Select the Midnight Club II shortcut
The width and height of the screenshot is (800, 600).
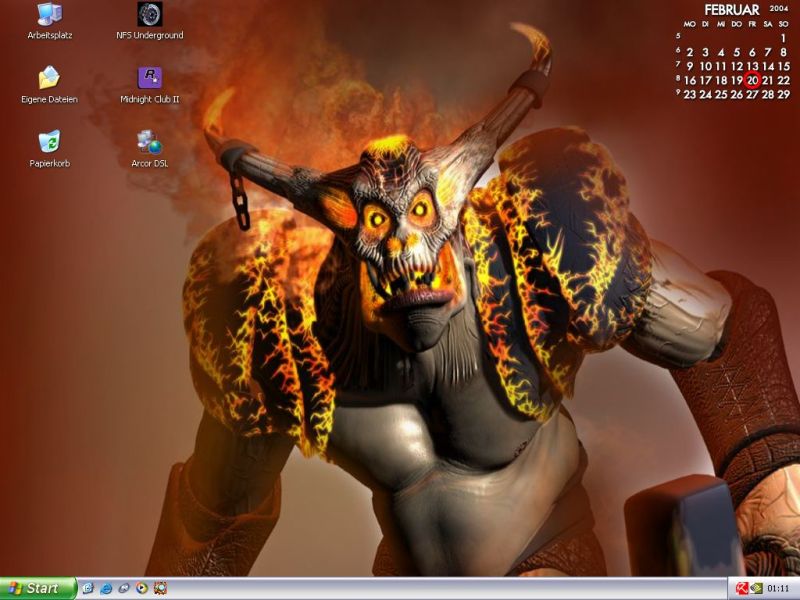click(149, 85)
